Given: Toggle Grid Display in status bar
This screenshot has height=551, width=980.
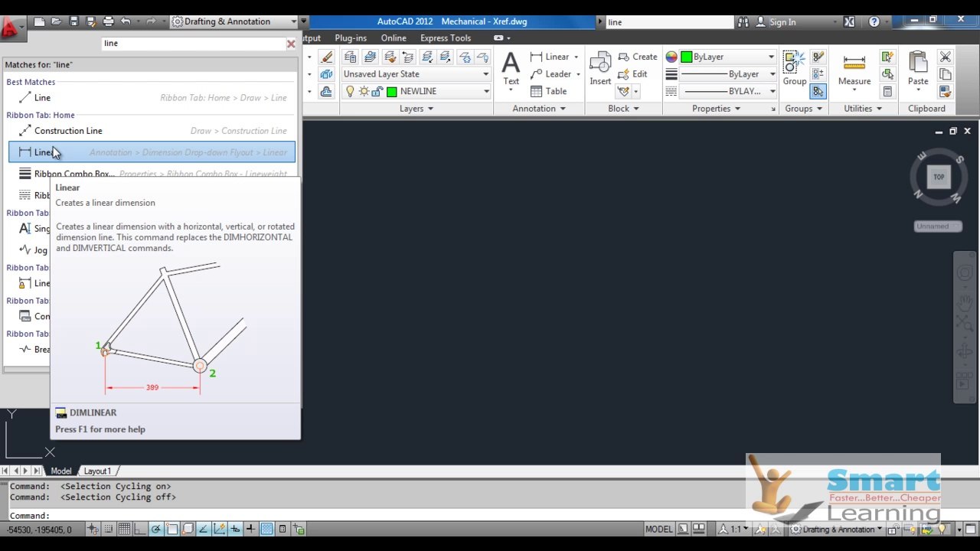Looking at the screenshot, I should 125,530.
